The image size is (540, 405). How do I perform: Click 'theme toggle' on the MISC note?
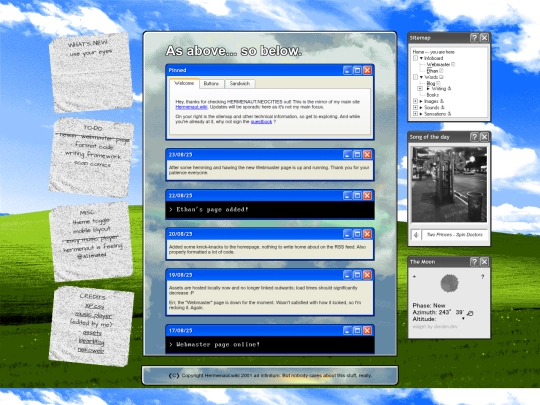pos(91,221)
